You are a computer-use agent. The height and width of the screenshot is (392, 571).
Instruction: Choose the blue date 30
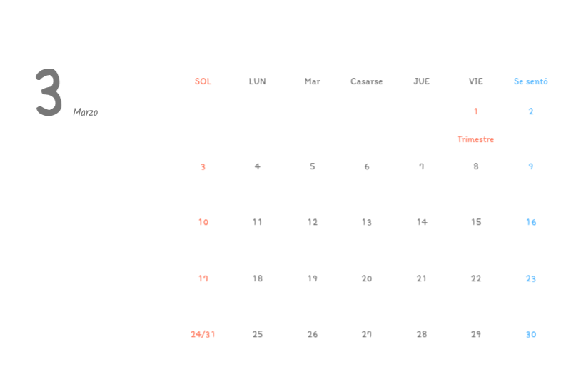531,334
